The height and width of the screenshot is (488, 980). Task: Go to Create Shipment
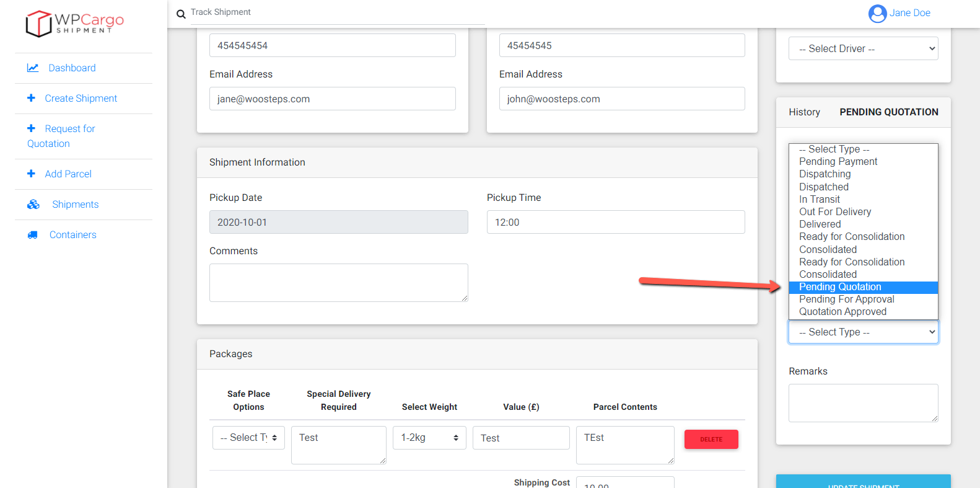[81, 98]
